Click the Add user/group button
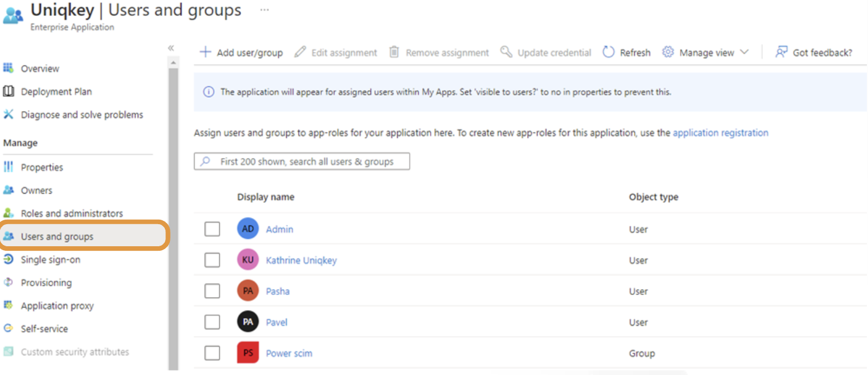 241,52
